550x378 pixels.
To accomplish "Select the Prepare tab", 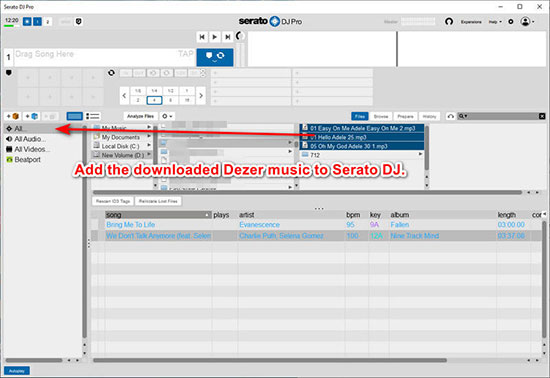I will pos(405,116).
